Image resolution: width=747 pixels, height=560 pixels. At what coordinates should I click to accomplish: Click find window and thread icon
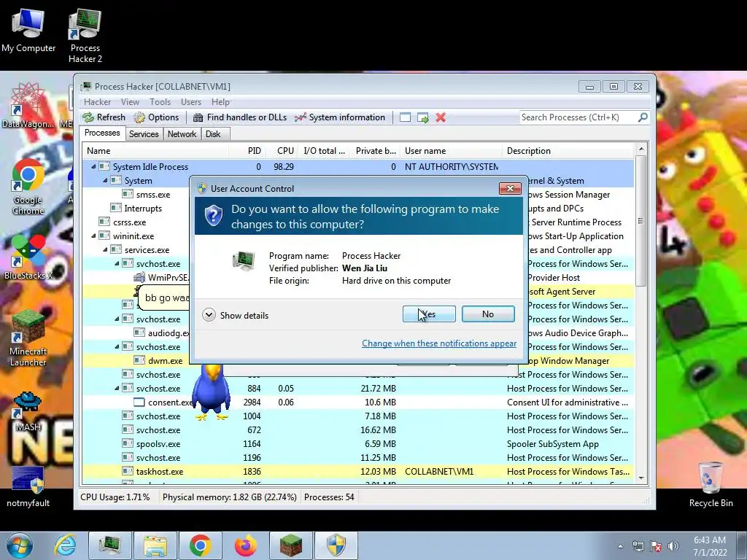tap(422, 117)
